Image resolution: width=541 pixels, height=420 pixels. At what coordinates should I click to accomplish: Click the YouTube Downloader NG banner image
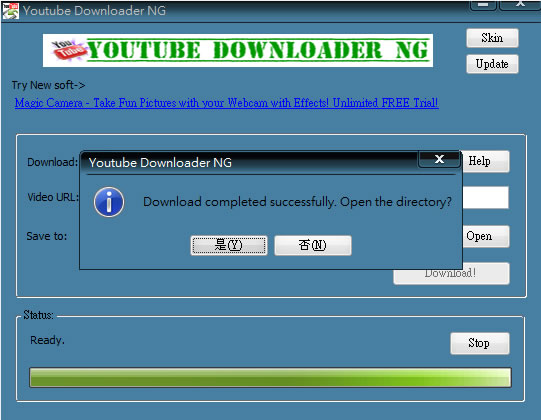[238, 50]
